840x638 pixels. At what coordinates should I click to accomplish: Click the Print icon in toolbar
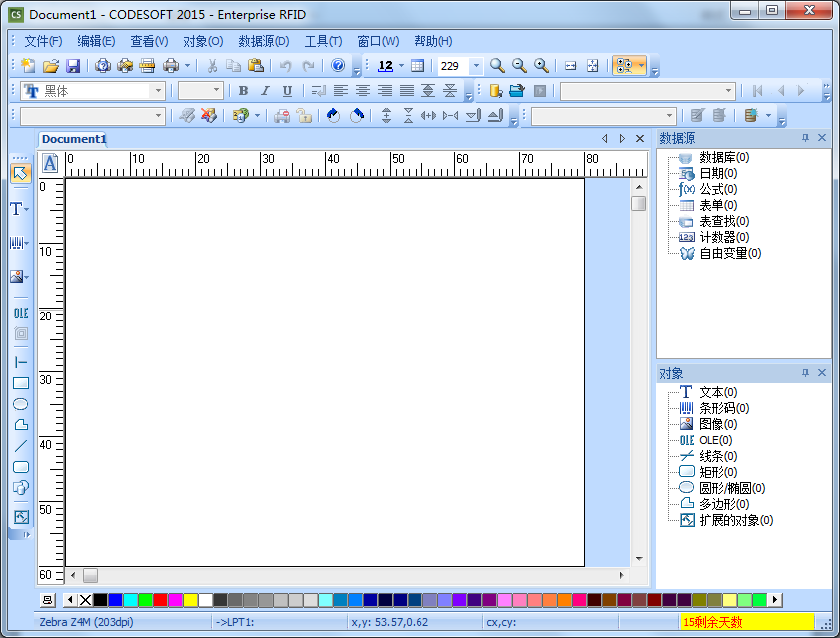tap(171, 65)
